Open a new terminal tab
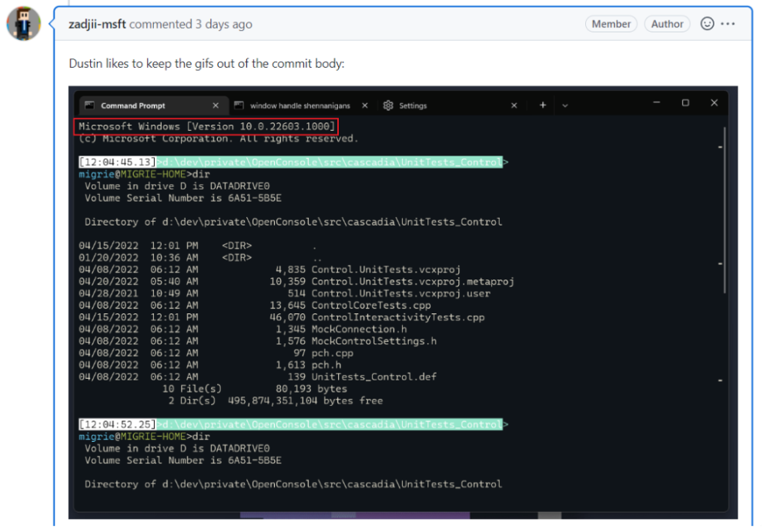The image size is (770, 532). (x=543, y=105)
